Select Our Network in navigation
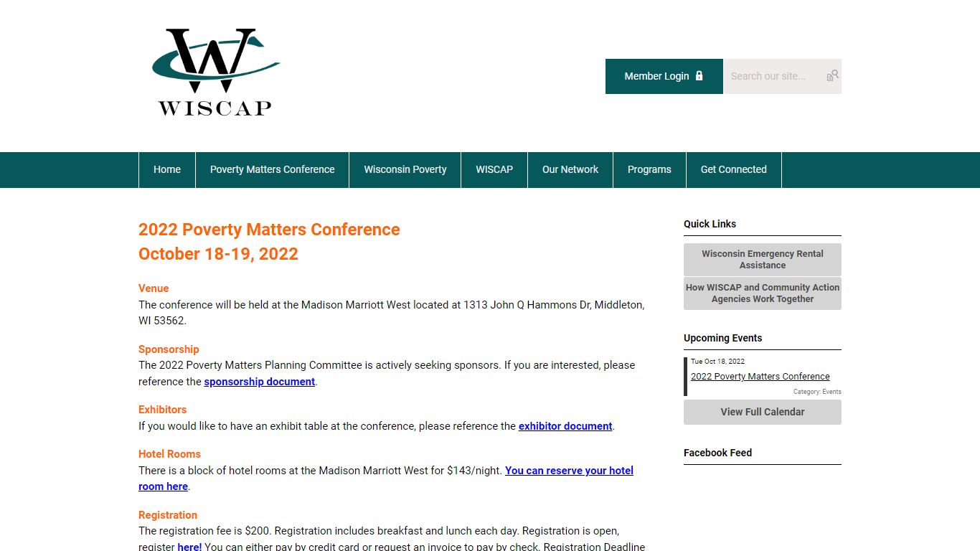 [570, 170]
